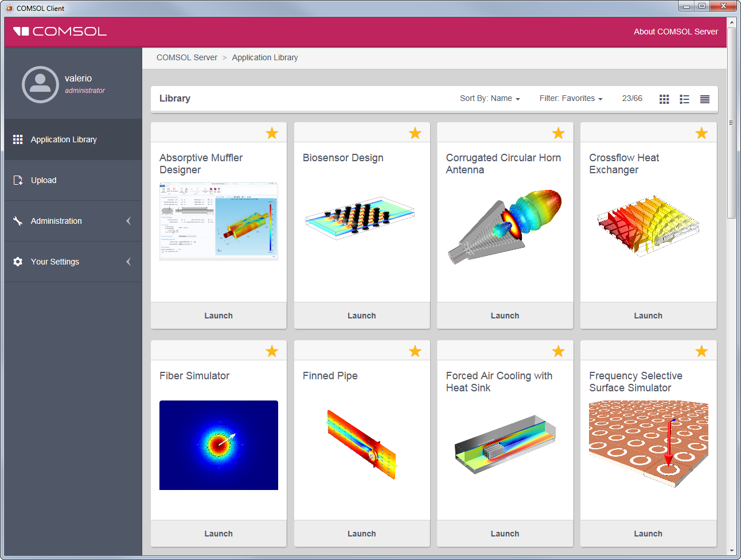Open the Administration sidebar item
Screen dimensions: 741x560
coord(73,221)
